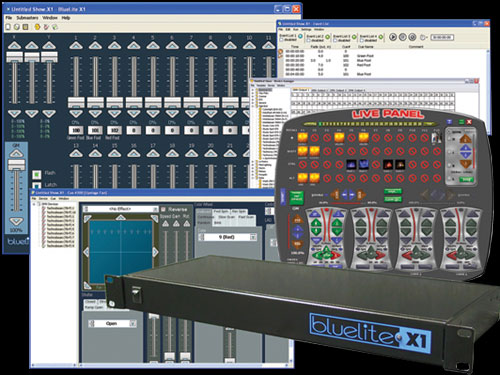Screen dimensions: 500x375
Task: Click the down arrow below the Y fader
Action: pyautogui.click(x=49, y=114)
